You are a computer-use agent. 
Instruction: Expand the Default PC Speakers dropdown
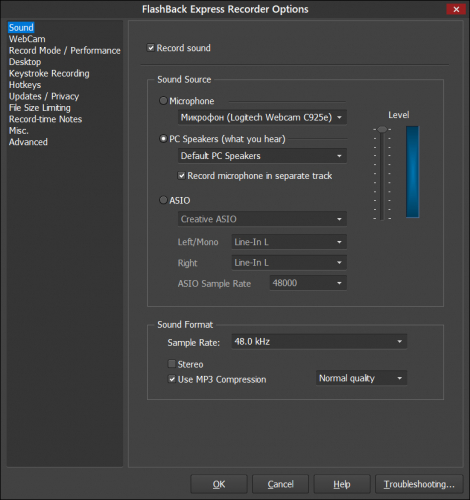262,156
